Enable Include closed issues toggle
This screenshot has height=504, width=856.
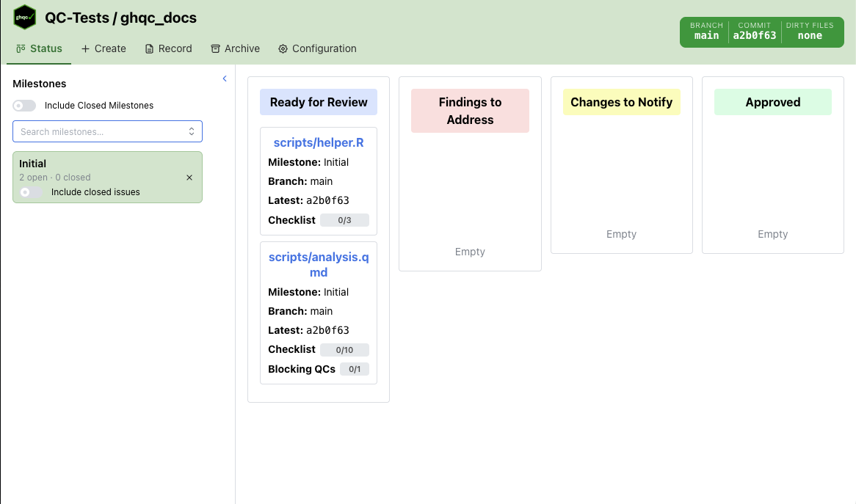coord(30,192)
